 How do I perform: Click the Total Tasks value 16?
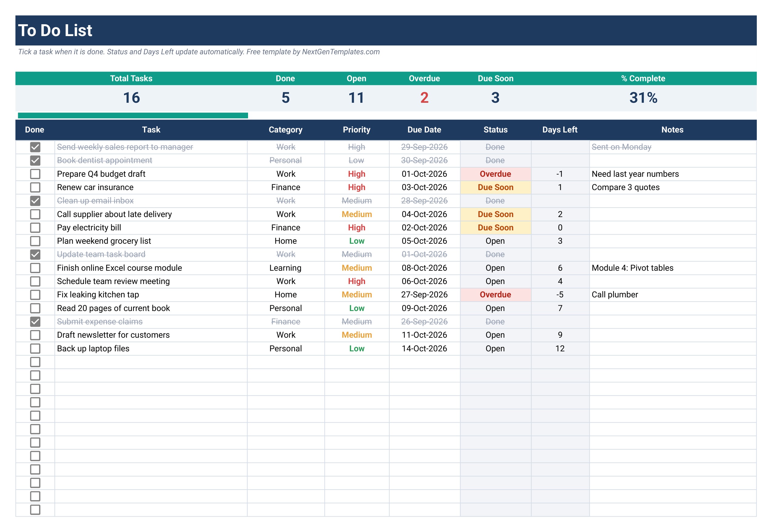click(x=131, y=98)
